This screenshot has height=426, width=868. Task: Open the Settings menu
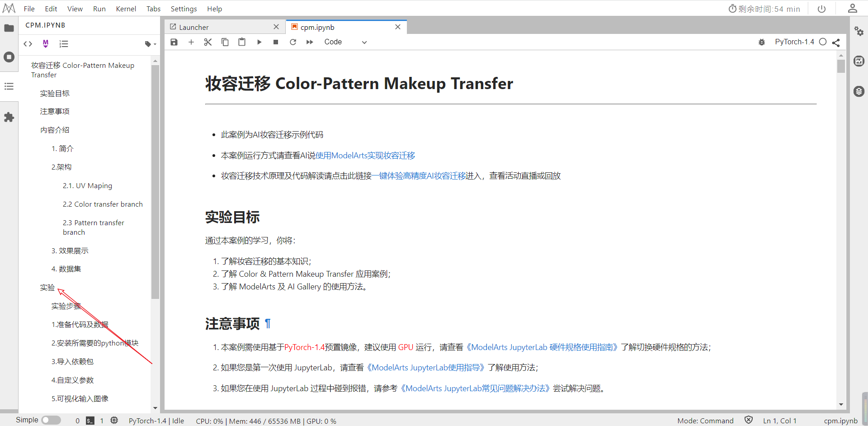(184, 9)
